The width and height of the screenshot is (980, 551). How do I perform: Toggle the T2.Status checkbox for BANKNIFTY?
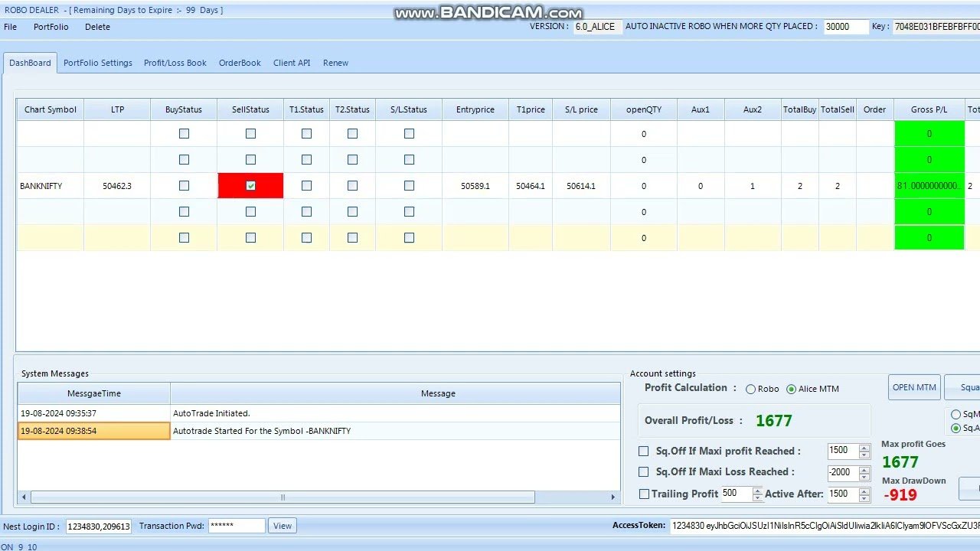pos(352,186)
